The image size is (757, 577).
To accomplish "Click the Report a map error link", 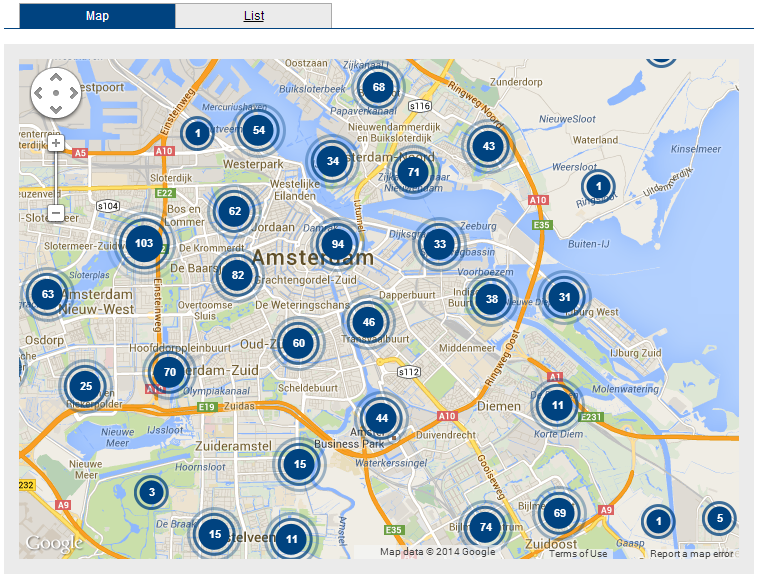I will (692, 554).
